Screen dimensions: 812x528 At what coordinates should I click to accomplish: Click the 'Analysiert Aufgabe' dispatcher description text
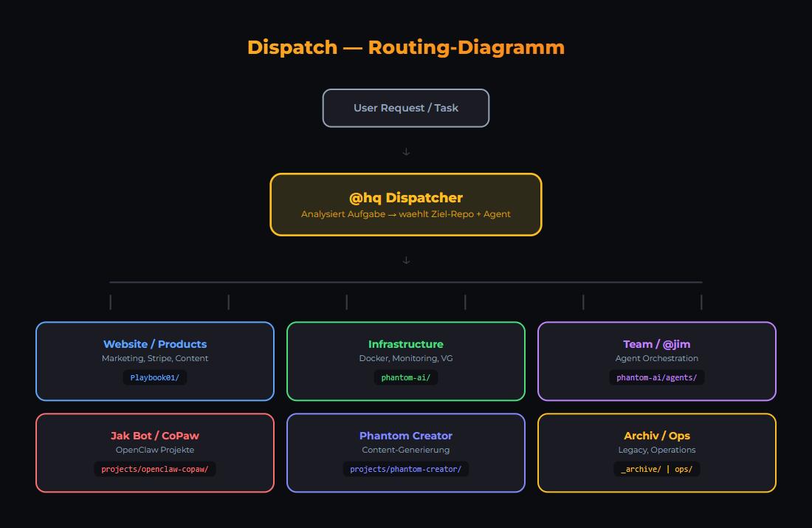click(406, 214)
